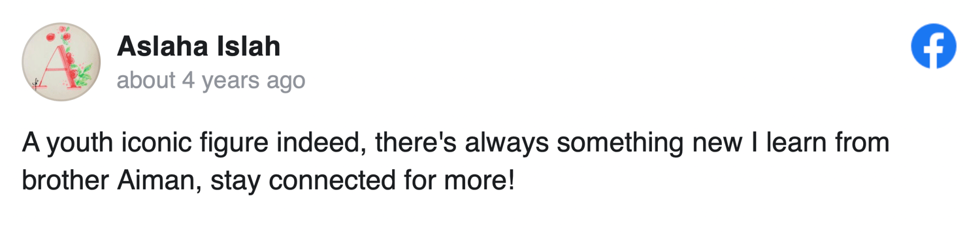The height and width of the screenshot is (243, 980).
Task: Click the word 'brother' in second line
Action: pos(66,180)
